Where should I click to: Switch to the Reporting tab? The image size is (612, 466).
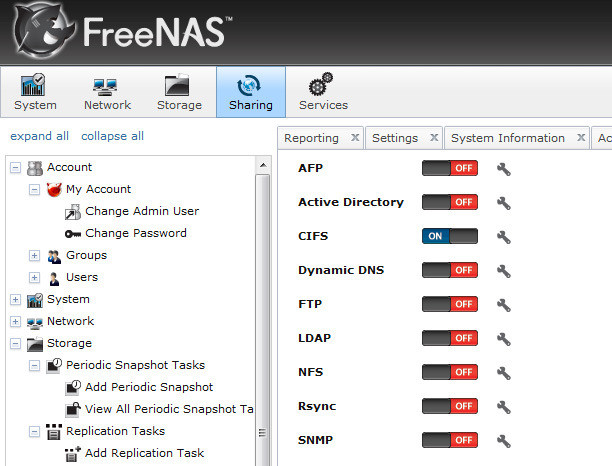(311, 138)
